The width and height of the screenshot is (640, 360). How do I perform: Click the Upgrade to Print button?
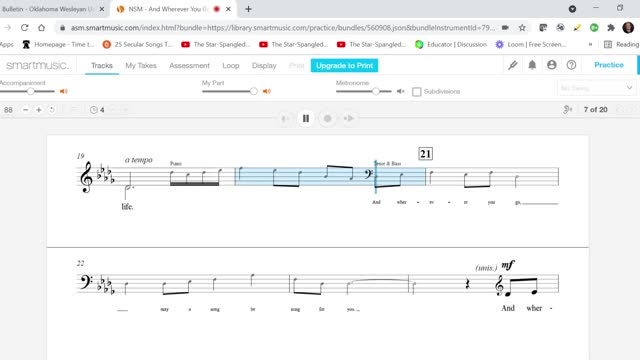click(344, 65)
